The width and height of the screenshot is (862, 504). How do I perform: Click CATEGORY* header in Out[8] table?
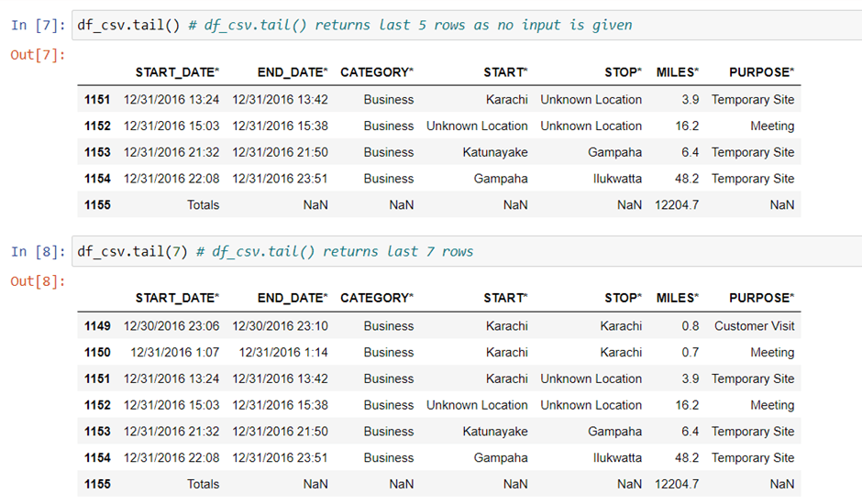377,298
